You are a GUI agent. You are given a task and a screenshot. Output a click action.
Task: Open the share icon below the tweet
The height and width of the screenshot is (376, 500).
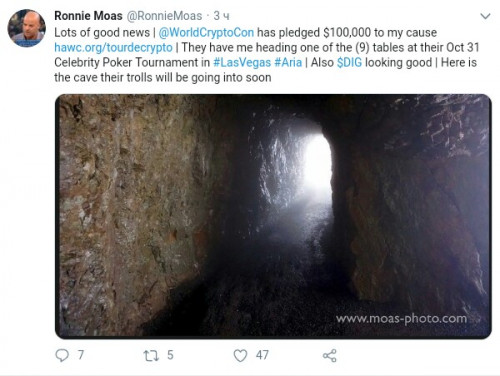tap(330, 356)
